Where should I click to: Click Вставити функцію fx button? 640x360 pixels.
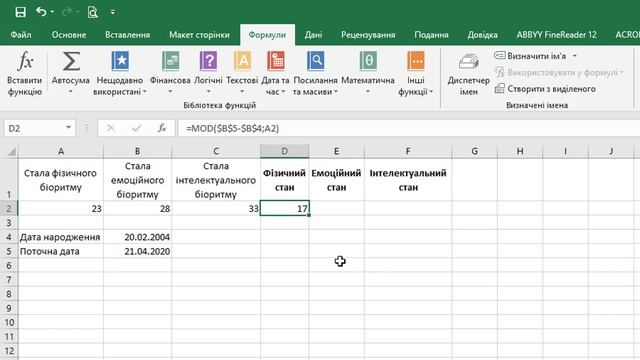coord(24,73)
